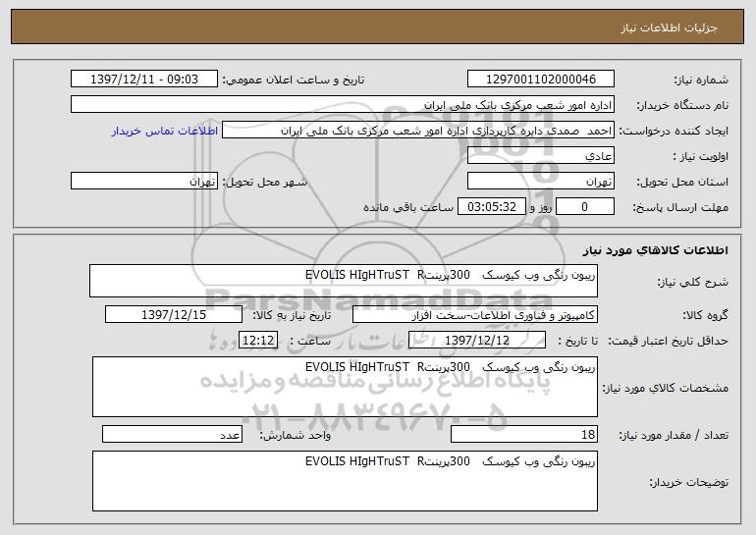Click the تاریخ و ساعت اعلان عمومی label
This screenshot has height=535, width=756.
294,80
